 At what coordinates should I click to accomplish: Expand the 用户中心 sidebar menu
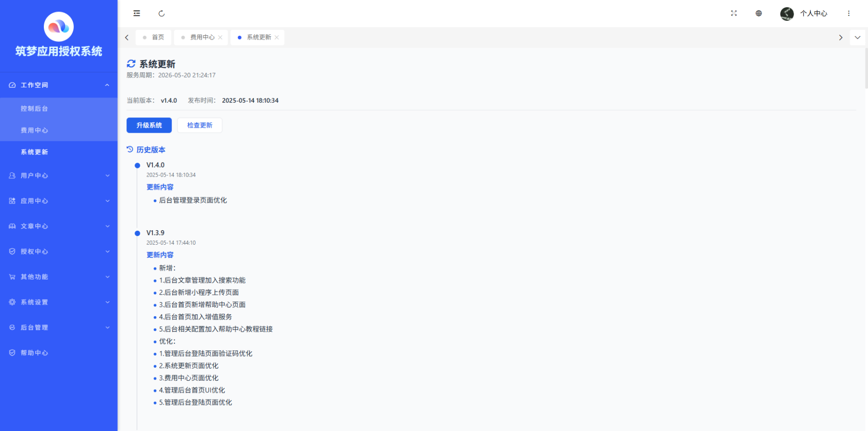point(58,176)
